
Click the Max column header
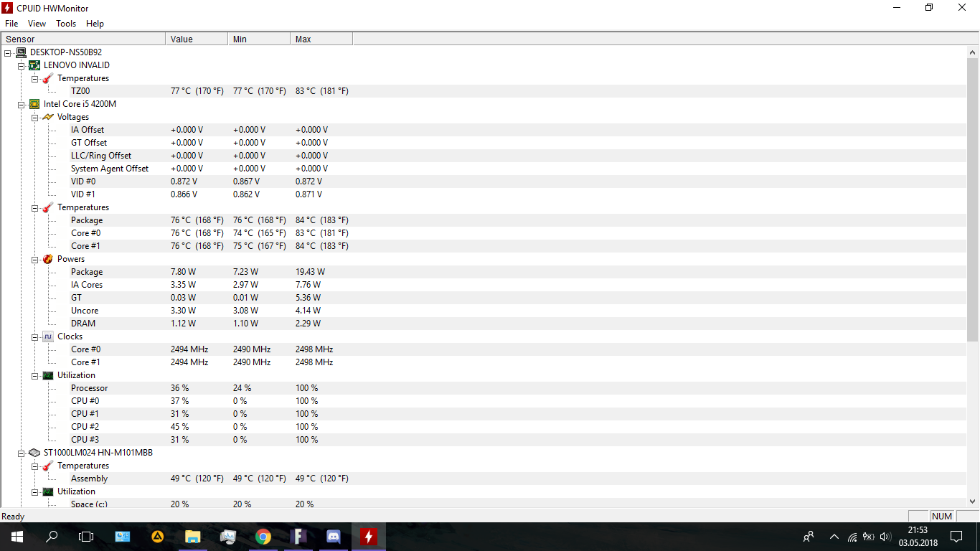coord(321,39)
